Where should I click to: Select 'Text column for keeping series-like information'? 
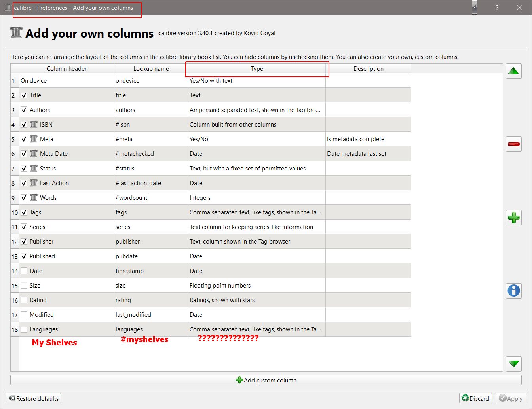click(257, 227)
